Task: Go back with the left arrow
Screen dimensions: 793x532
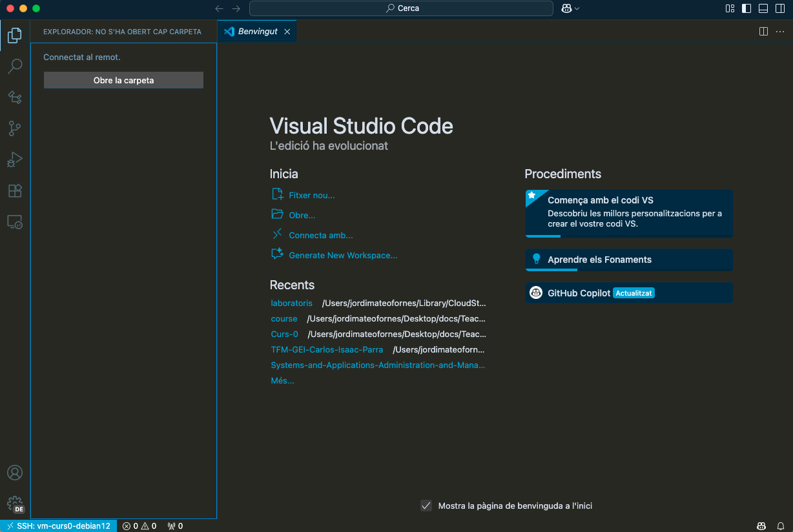Action: click(x=219, y=8)
